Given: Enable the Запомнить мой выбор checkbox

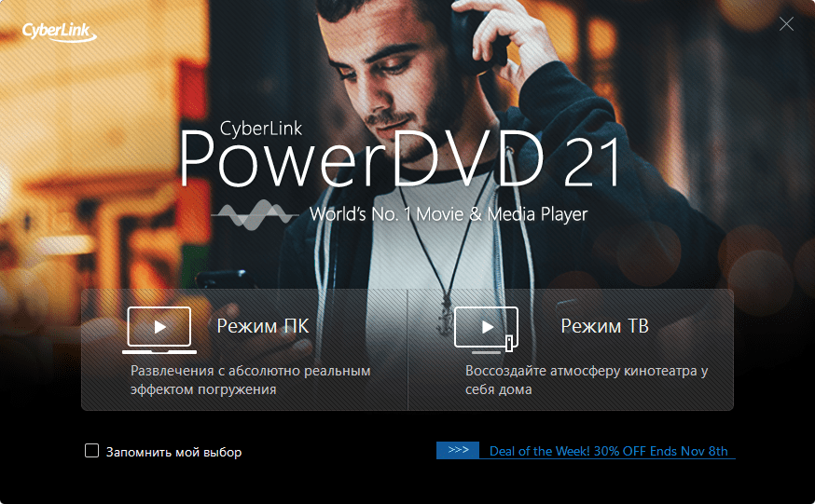Looking at the screenshot, I should coord(92,451).
